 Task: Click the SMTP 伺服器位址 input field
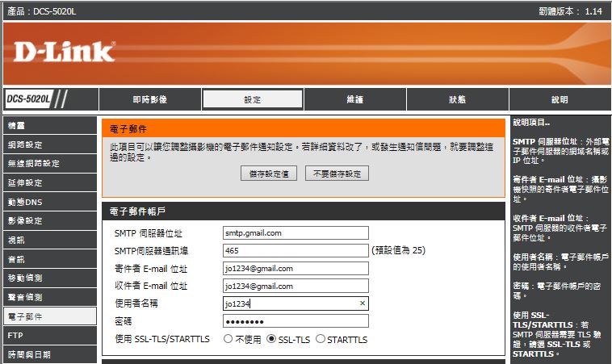(x=296, y=232)
